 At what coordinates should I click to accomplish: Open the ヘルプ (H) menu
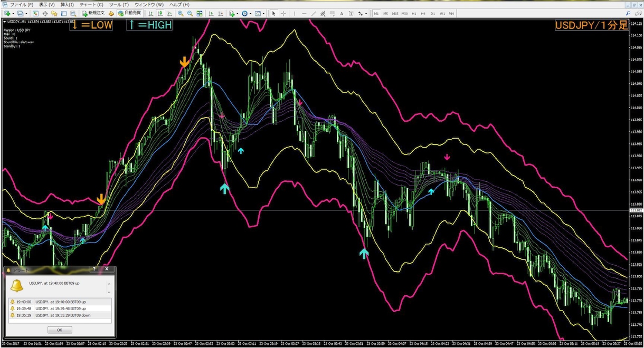point(179,4)
